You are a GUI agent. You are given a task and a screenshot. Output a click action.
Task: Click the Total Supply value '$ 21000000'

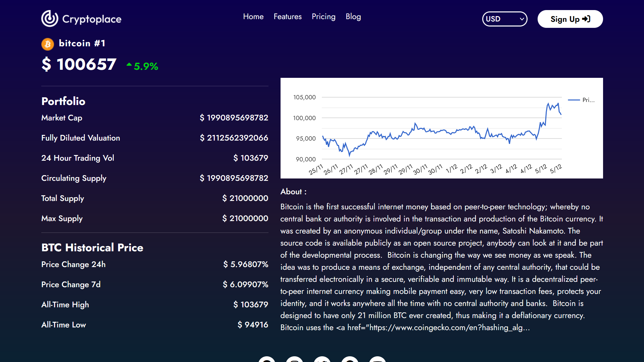click(x=245, y=198)
